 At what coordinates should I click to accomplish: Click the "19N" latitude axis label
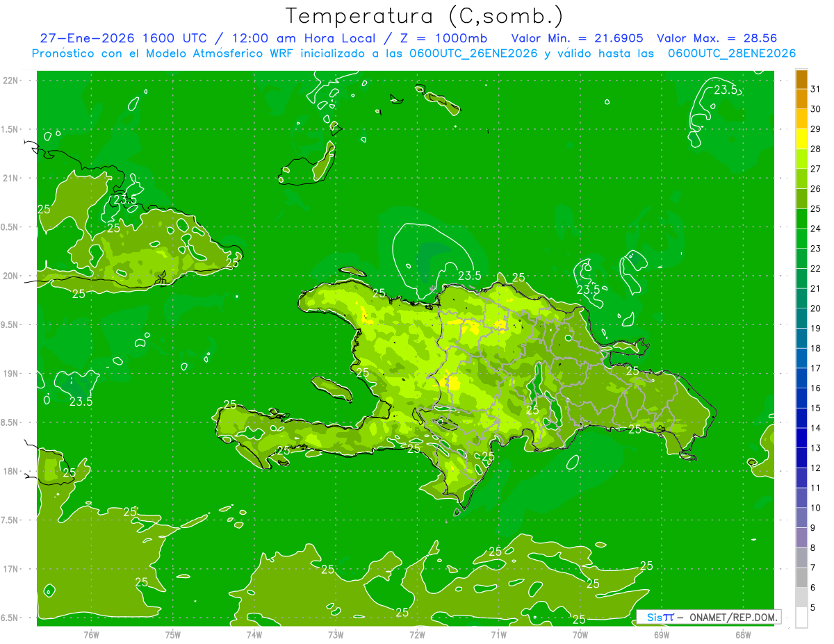click(x=11, y=373)
